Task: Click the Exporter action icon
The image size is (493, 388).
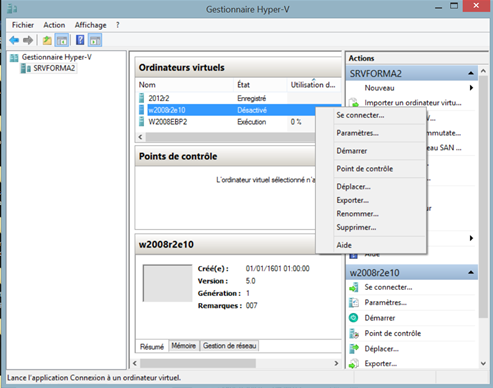Action: [x=354, y=364]
